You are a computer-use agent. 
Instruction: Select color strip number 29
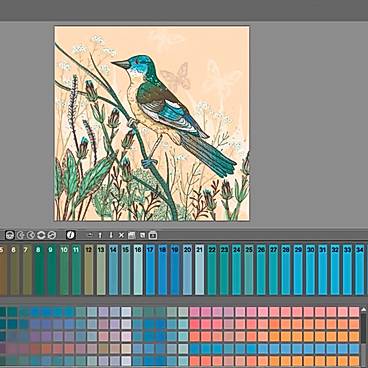[298, 269]
